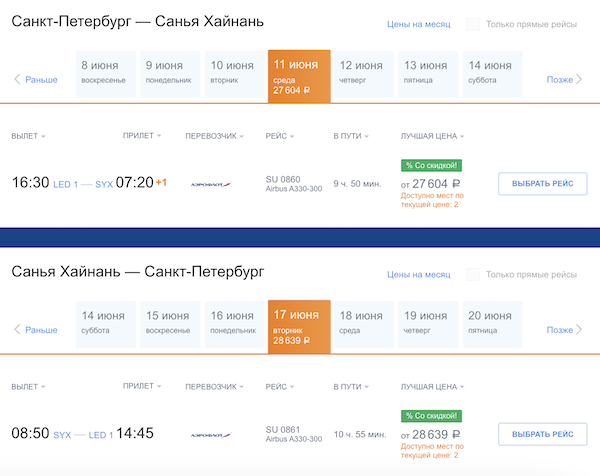
Task: Sort outbound flights by departure time
Action: (28, 136)
